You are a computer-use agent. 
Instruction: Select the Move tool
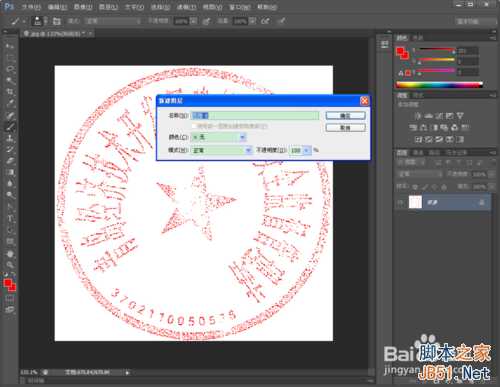(x=10, y=46)
